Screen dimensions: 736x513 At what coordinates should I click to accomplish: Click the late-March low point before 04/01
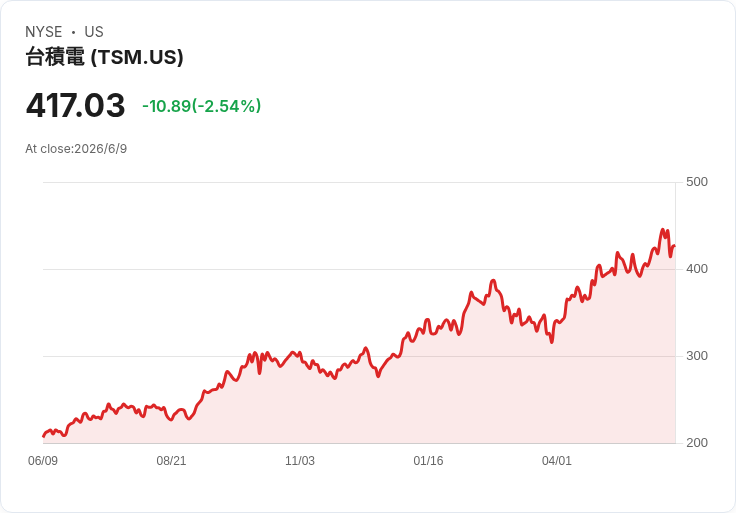[552, 342]
